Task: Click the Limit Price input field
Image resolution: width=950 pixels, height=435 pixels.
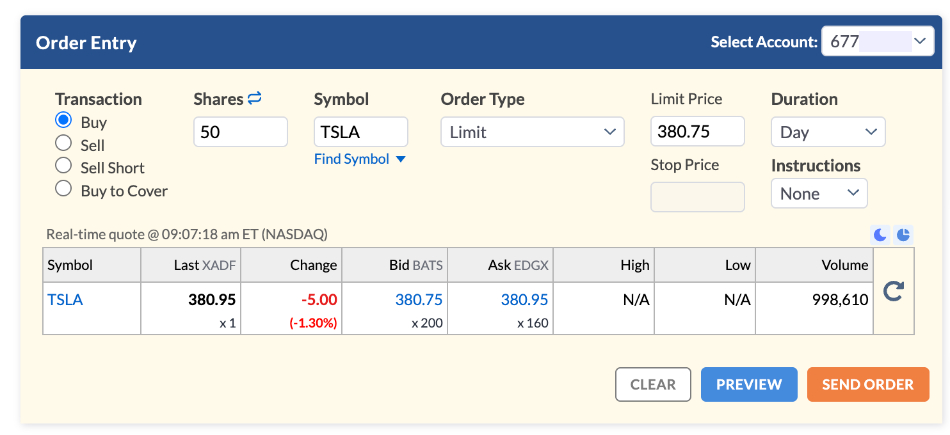Action: [697, 131]
